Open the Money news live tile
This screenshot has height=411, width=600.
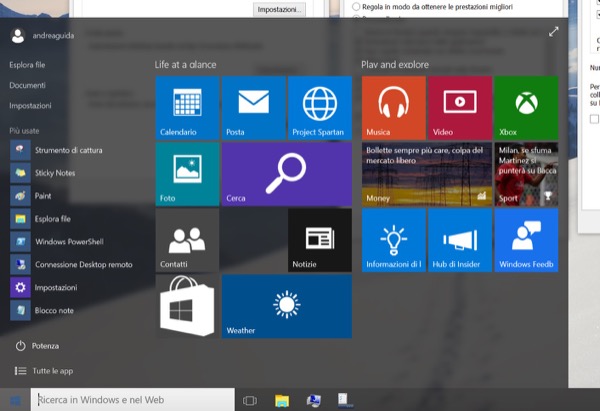[x=427, y=174]
